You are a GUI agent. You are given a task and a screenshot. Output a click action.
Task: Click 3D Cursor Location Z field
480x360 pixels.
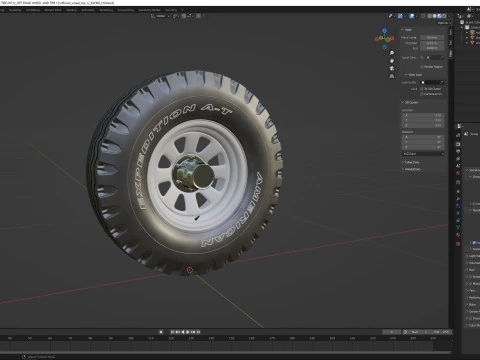(423, 125)
